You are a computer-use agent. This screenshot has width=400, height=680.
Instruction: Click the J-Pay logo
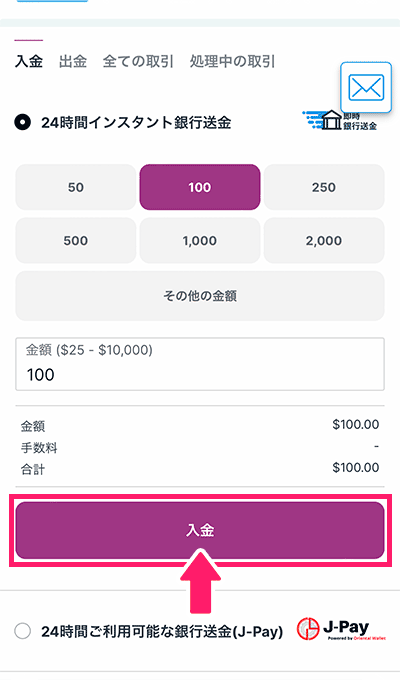click(x=341, y=630)
